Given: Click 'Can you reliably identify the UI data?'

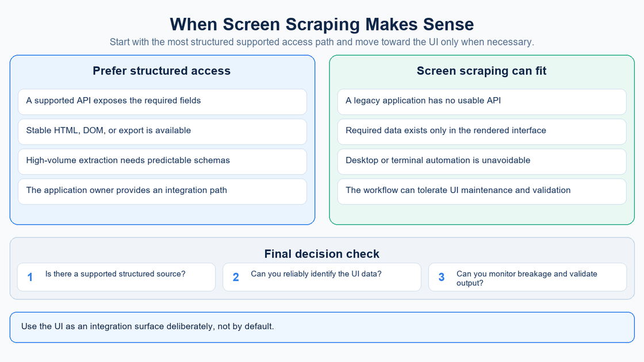Looking at the screenshot, I should click(x=316, y=274).
